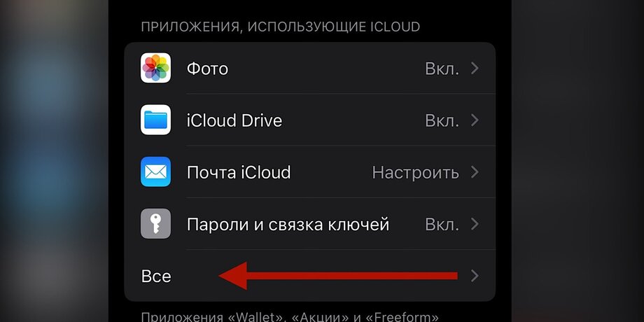Tap the Photos app icon
The height and width of the screenshot is (322, 644).
(x=155, y=69)
